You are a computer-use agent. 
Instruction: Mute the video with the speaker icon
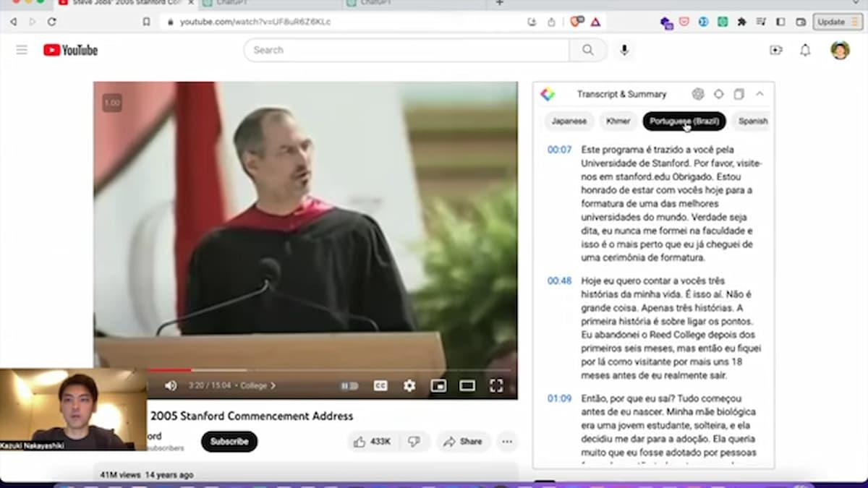coord(171,385)
